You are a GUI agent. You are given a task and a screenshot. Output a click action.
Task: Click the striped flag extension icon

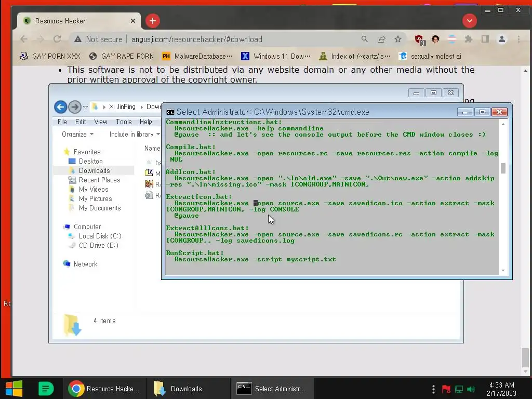pyautogui.click(x=452, y=39)
